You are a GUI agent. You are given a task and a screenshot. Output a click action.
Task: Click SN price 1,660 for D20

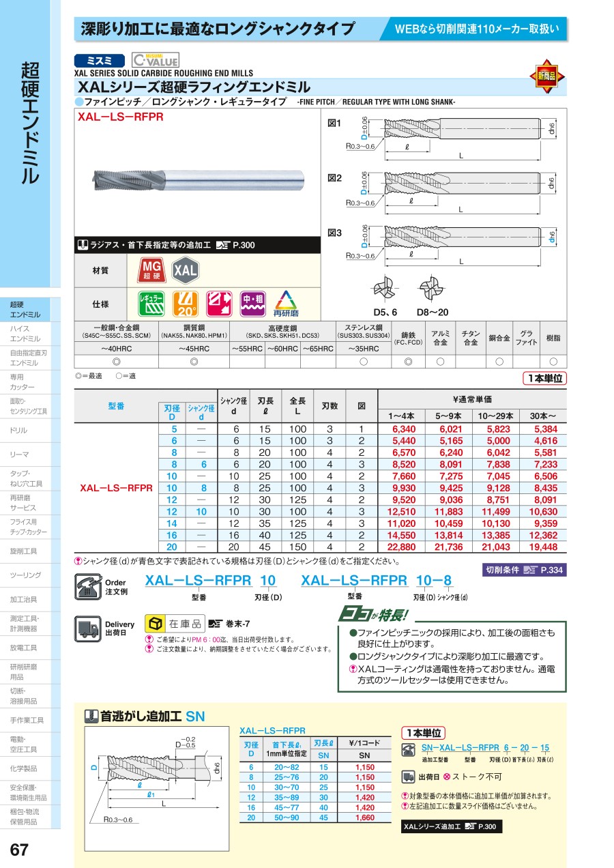364,818
